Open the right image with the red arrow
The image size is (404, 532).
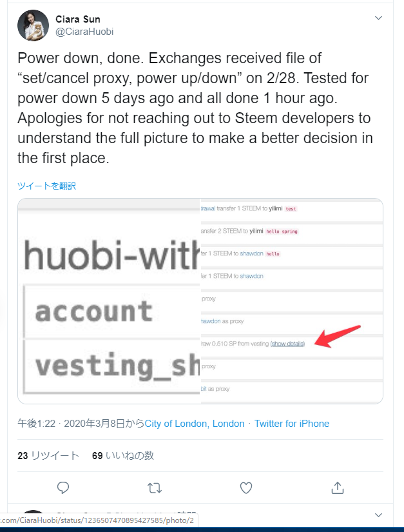(x=291, y=300)
